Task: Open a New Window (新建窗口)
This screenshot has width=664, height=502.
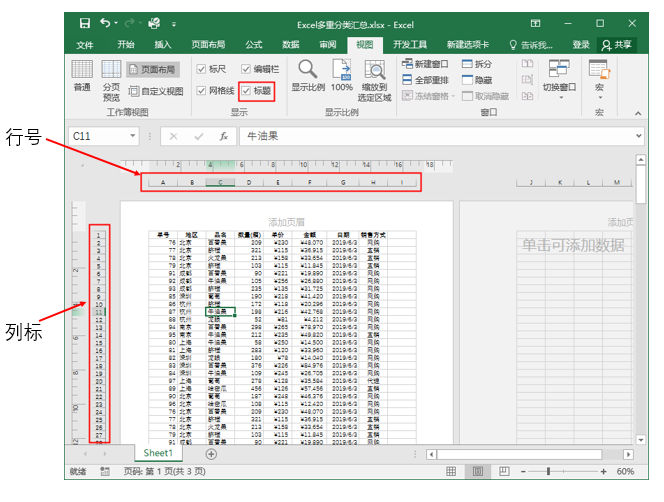Action: 425,64
